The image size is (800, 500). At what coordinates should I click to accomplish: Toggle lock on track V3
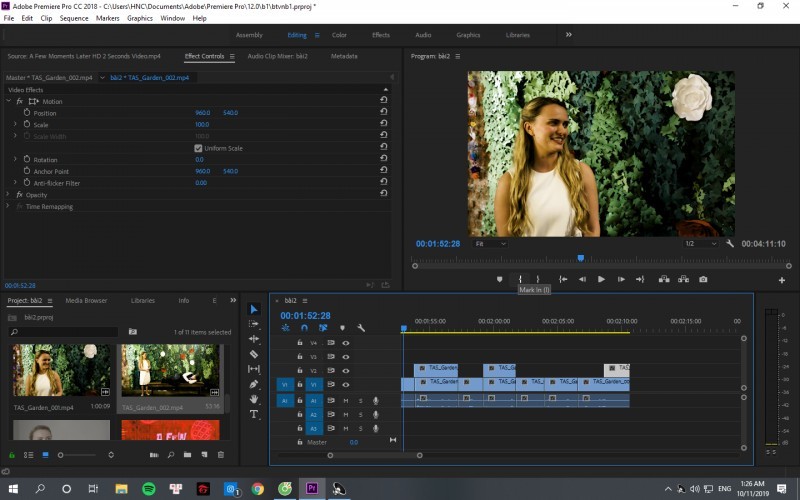pyautogui.click(x=300, y=357)
